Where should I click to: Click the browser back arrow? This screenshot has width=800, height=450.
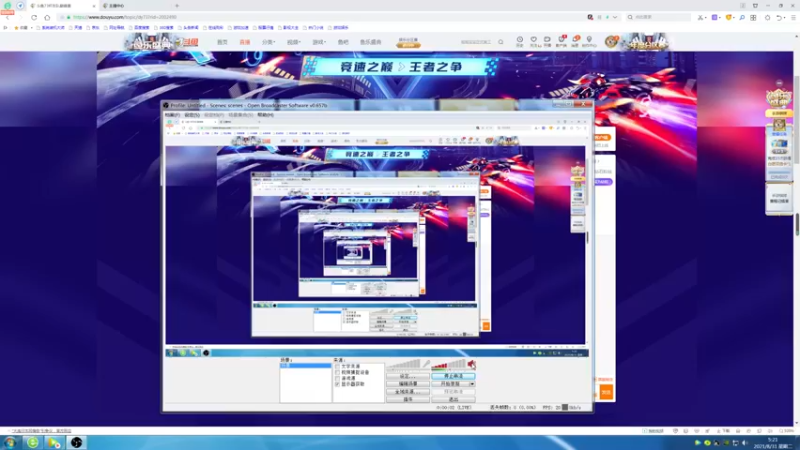click(8, 17)
